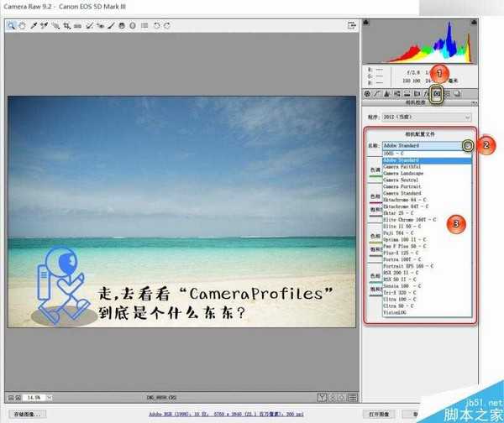Click the Save Image button
The image size is (504, 423).
click(x=28, y=414)
